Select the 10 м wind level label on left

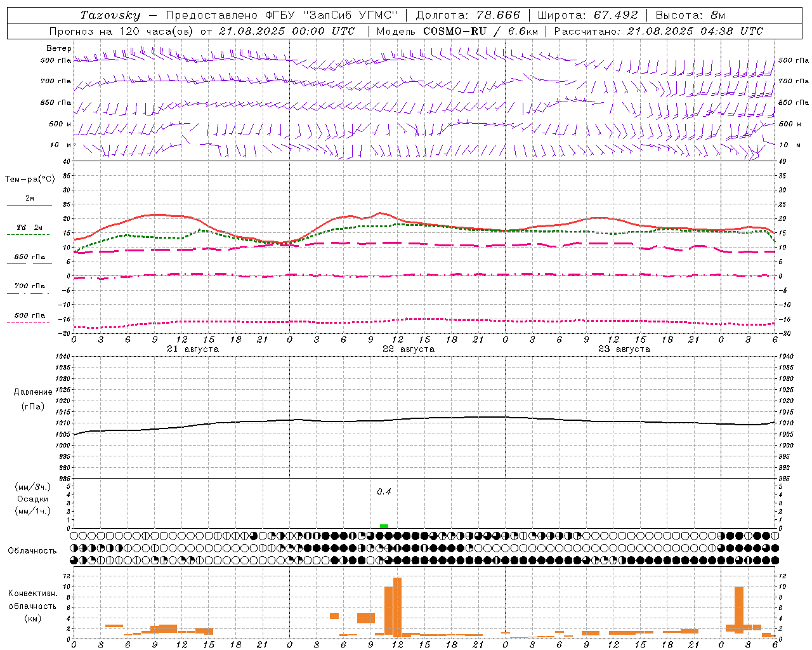point(60,145)
